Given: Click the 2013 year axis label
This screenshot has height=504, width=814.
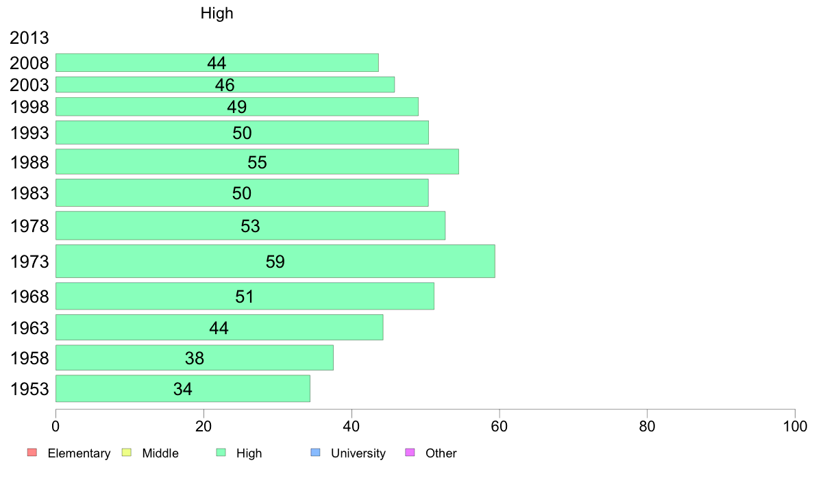Looking at the screenshot, I should [x=29, y=38].
